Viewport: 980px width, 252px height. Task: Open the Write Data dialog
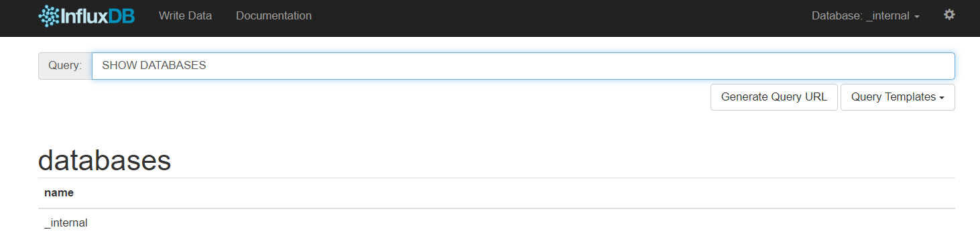[185, 15]
